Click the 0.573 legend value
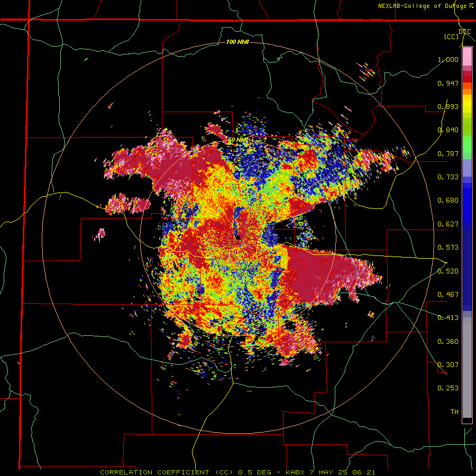 (x=448, y=248)
